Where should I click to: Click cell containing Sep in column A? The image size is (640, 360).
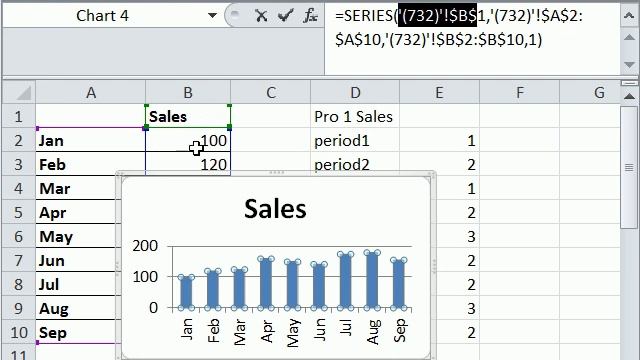(x=78, y=332)
